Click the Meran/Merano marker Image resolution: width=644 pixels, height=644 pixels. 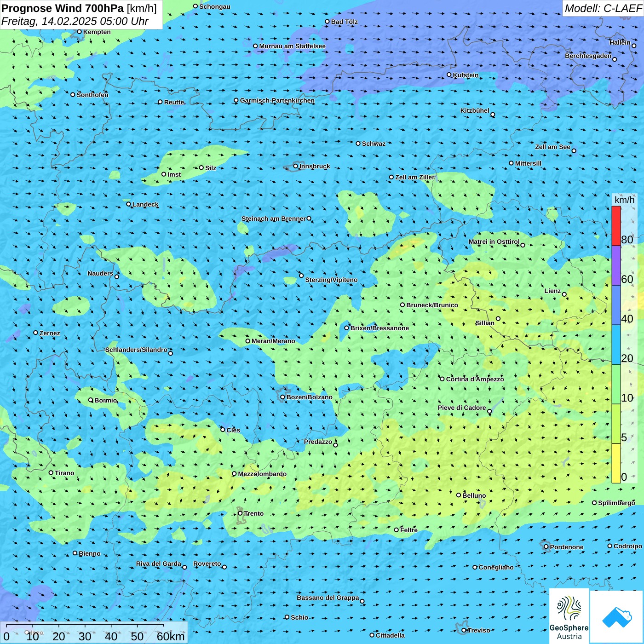click(248, 341)
